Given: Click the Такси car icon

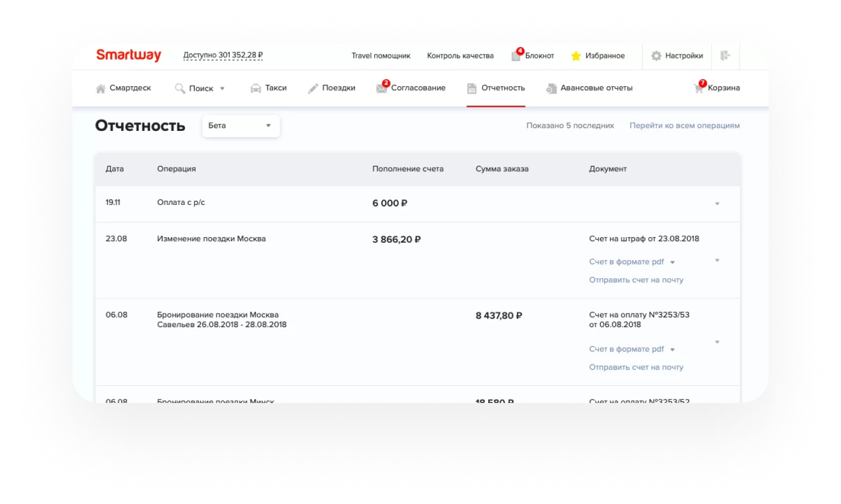Looking at the screenshot, I should click(256, 88).
